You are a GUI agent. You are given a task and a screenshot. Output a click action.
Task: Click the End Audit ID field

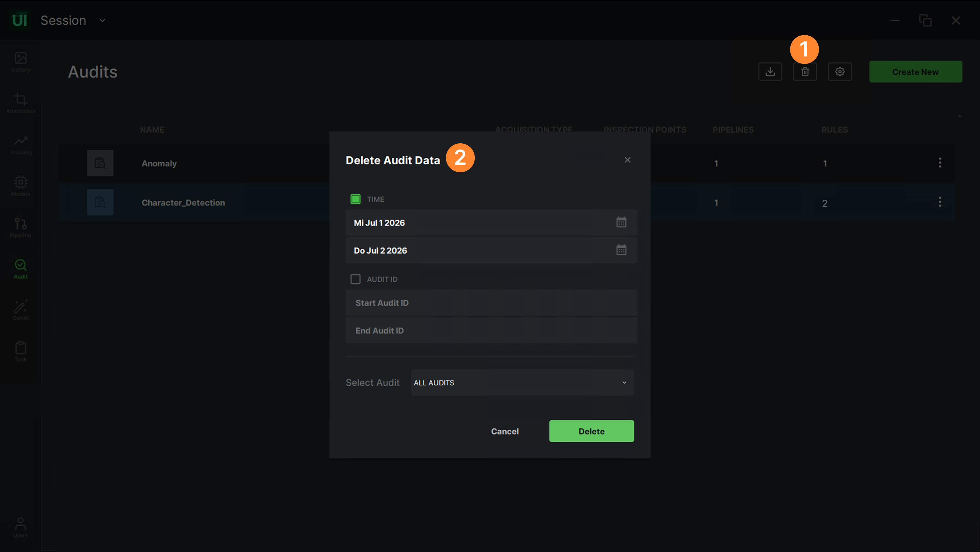point(491,330)
